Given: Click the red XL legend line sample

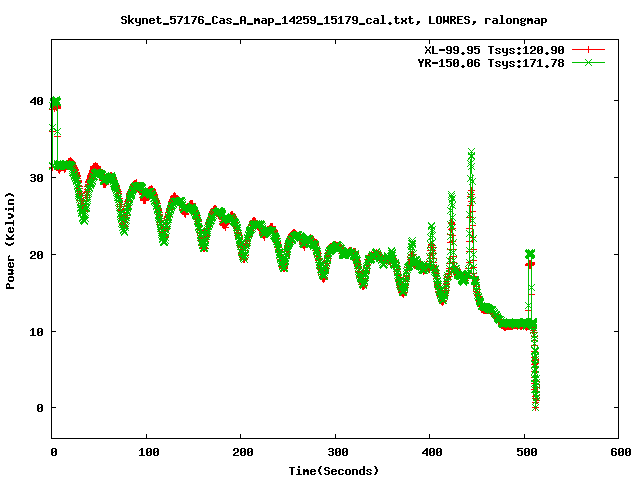Looking at the screenshot, I should coord(588,50).
